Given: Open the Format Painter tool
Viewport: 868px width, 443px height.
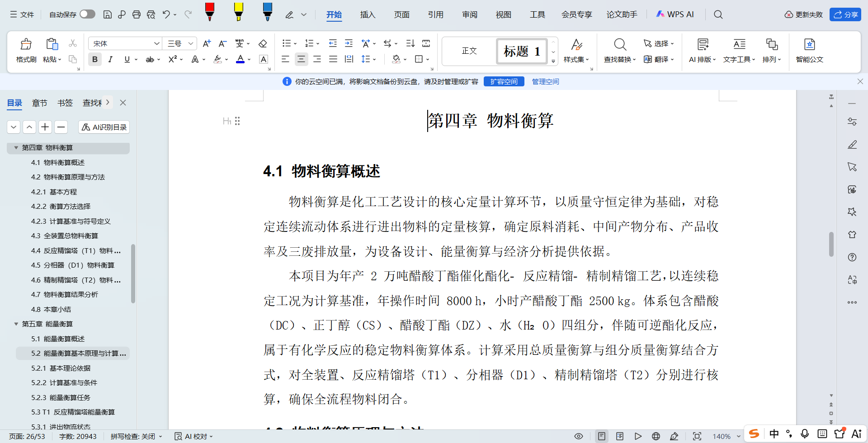Looking at the screenshot, I should 26,50.
